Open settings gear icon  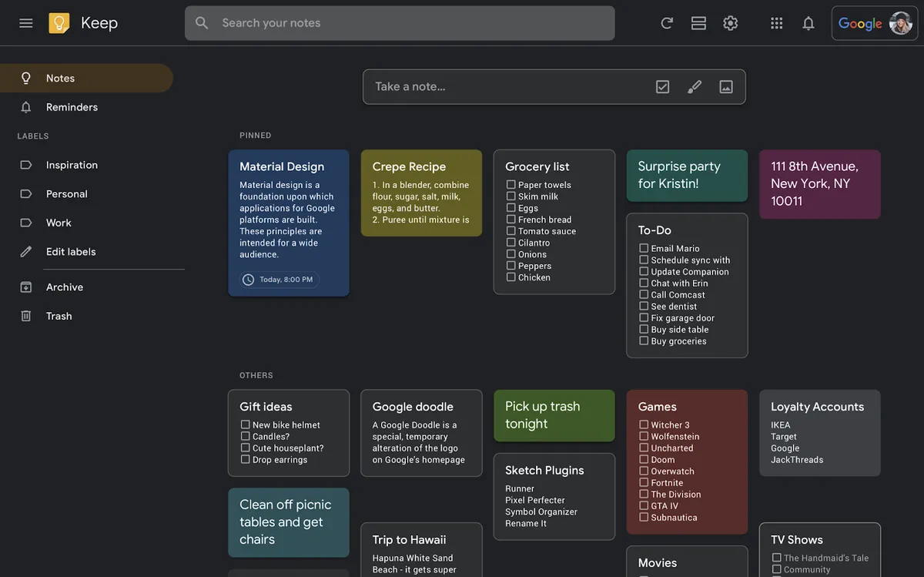tap(731, 23)
